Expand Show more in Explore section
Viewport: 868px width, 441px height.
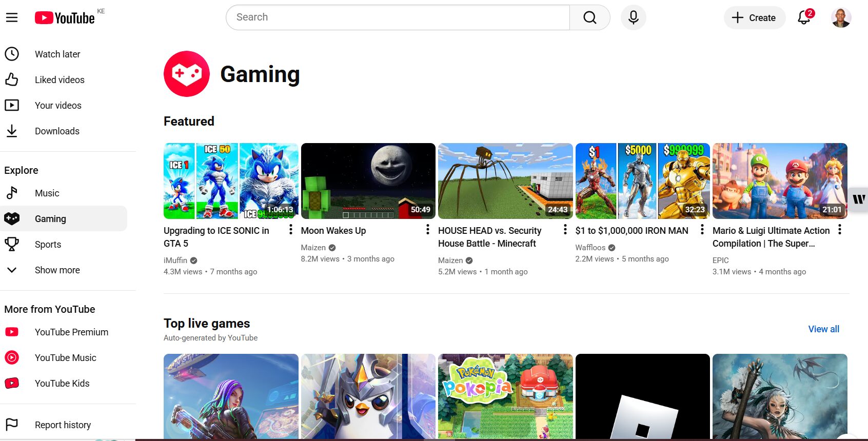(x=57, y=270)
